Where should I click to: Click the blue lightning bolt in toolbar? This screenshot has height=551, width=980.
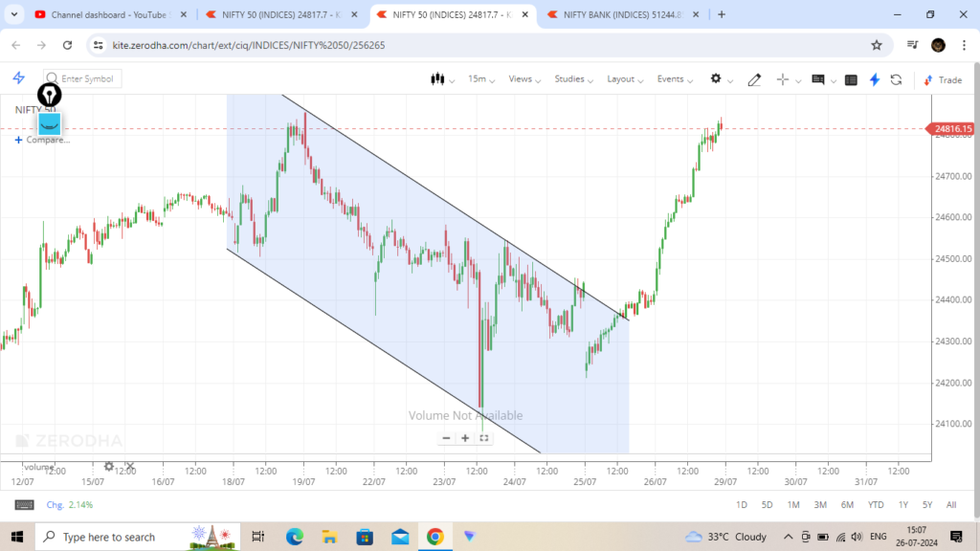(874, 79)
